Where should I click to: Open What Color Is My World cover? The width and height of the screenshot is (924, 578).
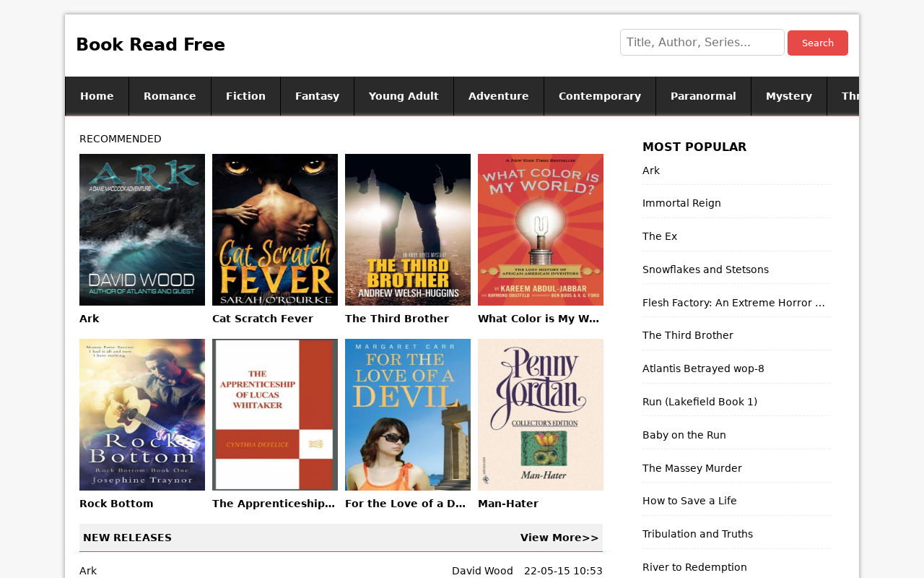tap(541, 230)
